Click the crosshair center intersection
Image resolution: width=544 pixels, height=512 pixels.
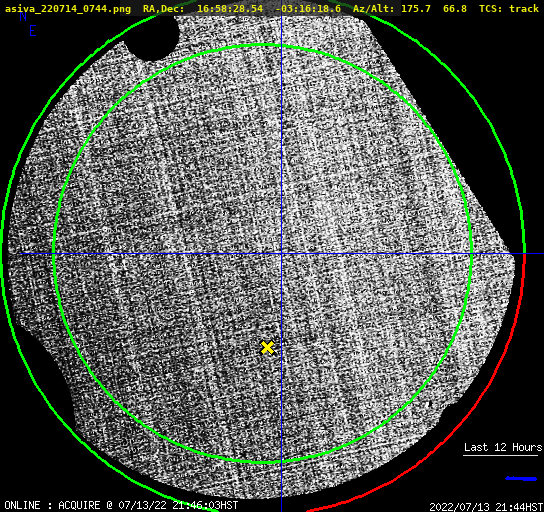tap(281, 254)
